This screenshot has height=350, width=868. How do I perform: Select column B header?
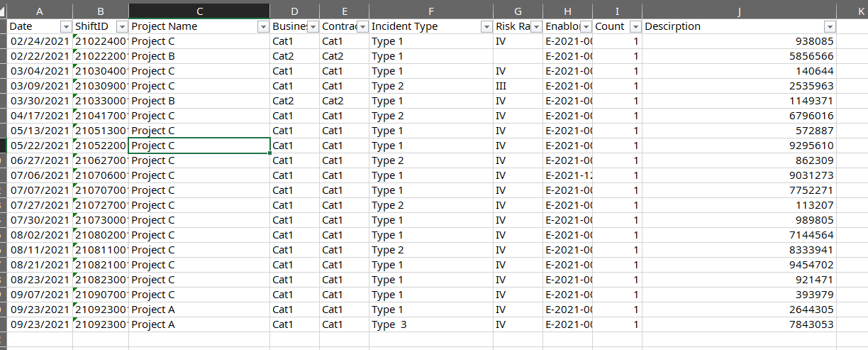tap(101, 10)
